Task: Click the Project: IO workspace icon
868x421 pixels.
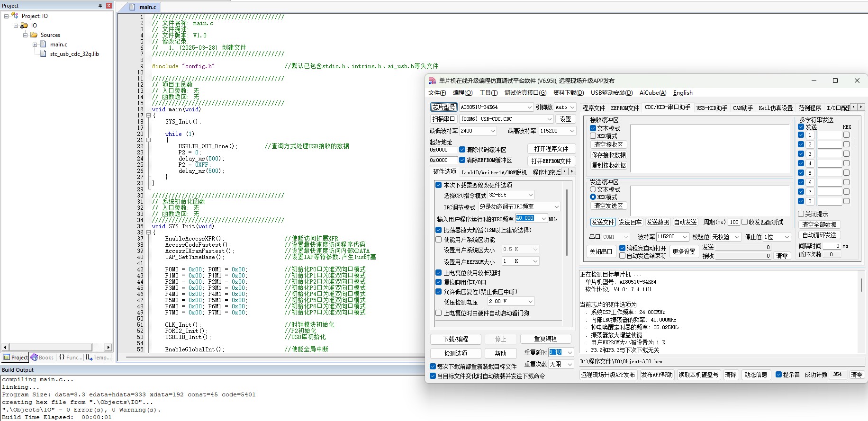Action: [x=15, y=16]
